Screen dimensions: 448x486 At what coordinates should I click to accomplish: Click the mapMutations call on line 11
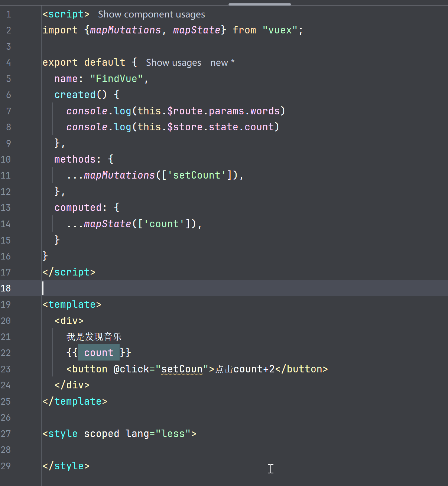(120, 175)
